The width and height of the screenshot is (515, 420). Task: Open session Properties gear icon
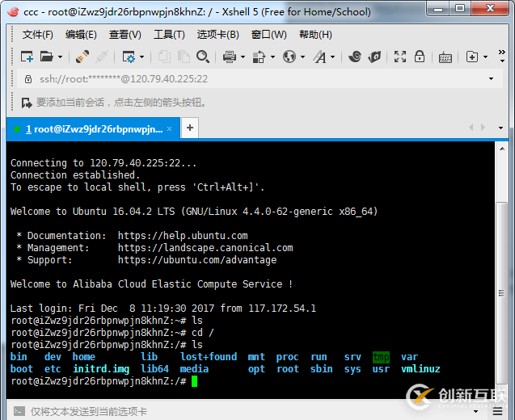tap(129, 57)
